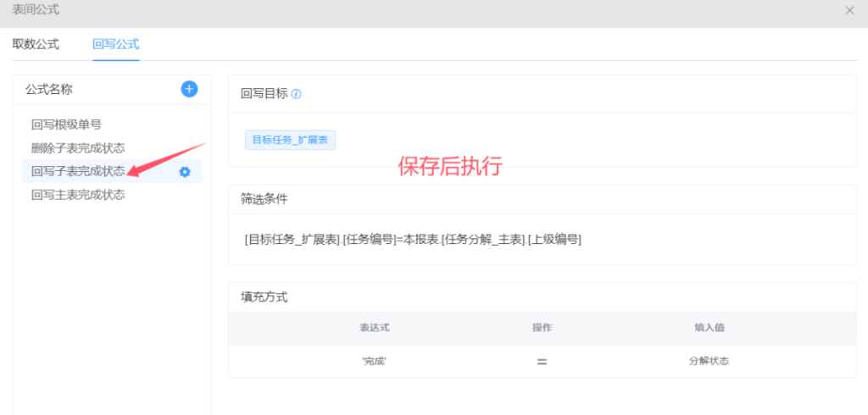Click the 表达式 column header
The height and width of the screenshot is (415, 868).
pos(375,328)
